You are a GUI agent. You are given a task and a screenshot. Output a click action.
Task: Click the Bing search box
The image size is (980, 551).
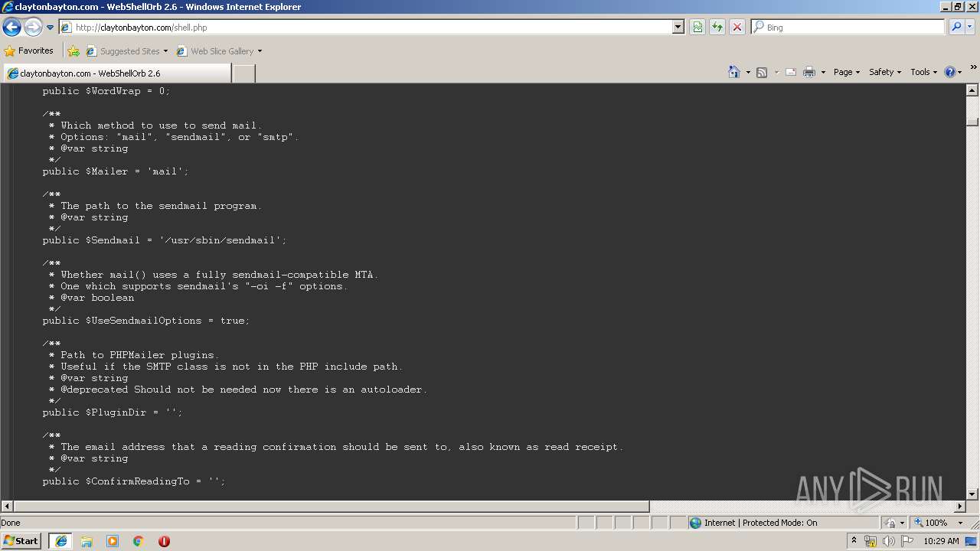848,28
